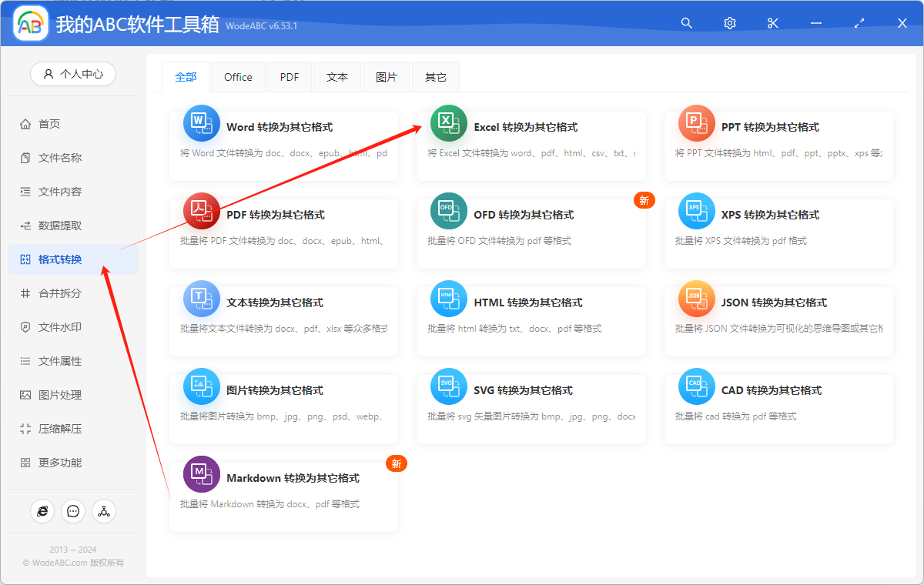924x585 pixels.
Task: Open the search function in title bar
Action: (686, 23)
